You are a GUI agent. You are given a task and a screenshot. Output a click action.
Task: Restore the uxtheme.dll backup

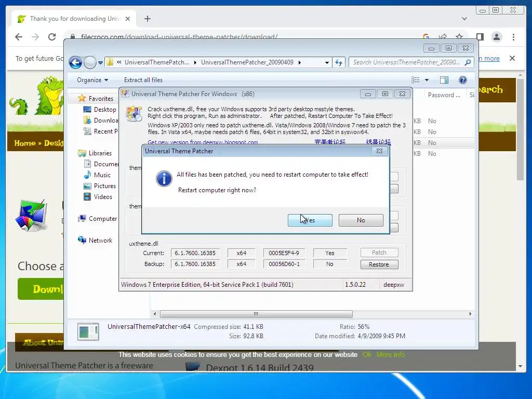[379, 264]
